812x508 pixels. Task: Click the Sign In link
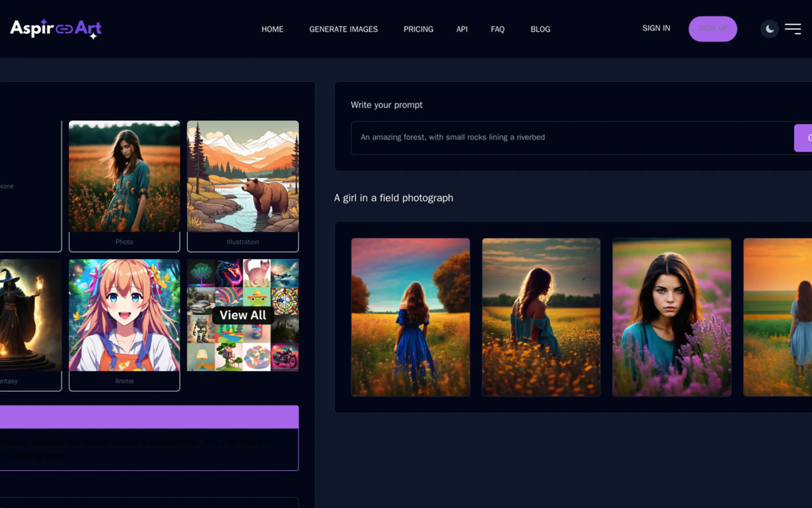(656, 28)
